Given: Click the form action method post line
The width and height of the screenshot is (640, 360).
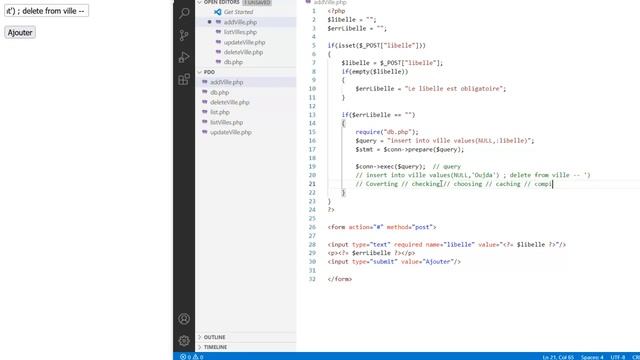Looking at the screenshot, I should pos(382,227).
